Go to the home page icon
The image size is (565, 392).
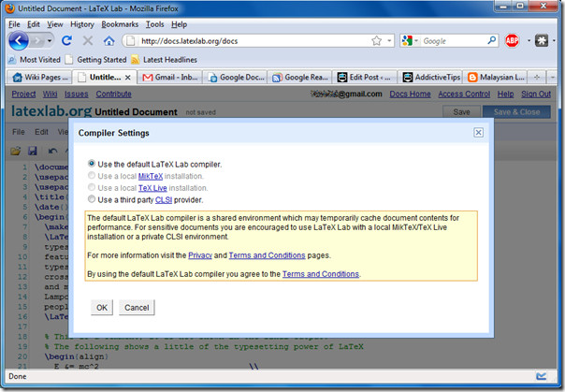click(109, 41)
